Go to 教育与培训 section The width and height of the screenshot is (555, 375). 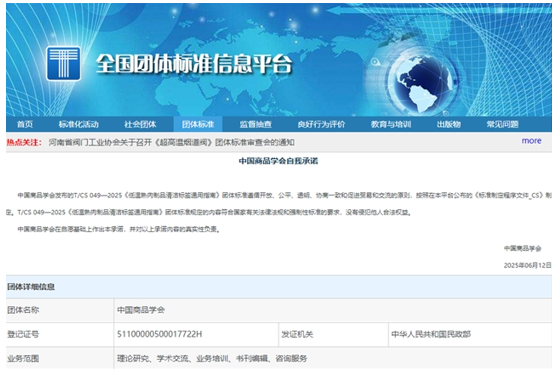click(391, 124)
